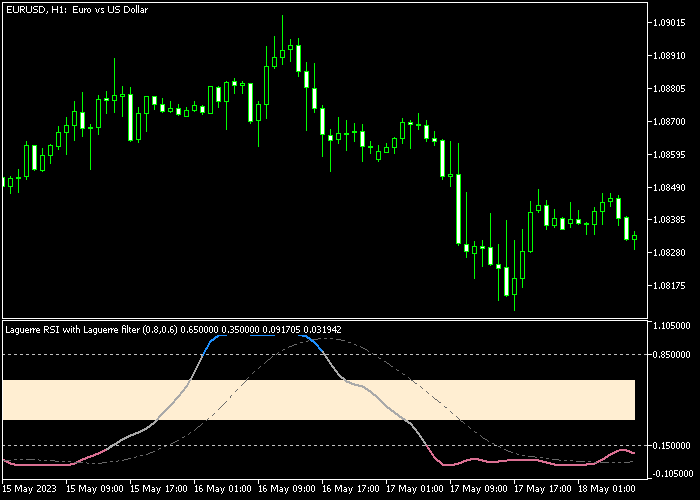Select price level 1.08805 on the price scale

(x=669, y=89)
